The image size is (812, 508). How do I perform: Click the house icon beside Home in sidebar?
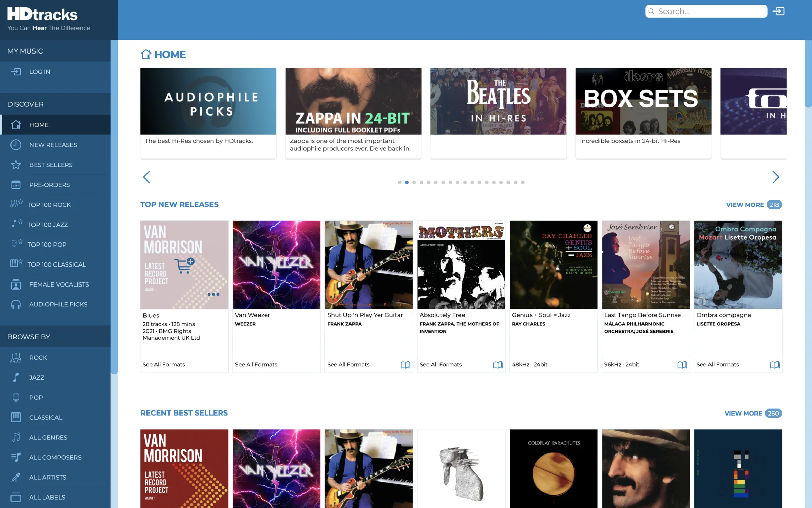click(x=16, y=125)
